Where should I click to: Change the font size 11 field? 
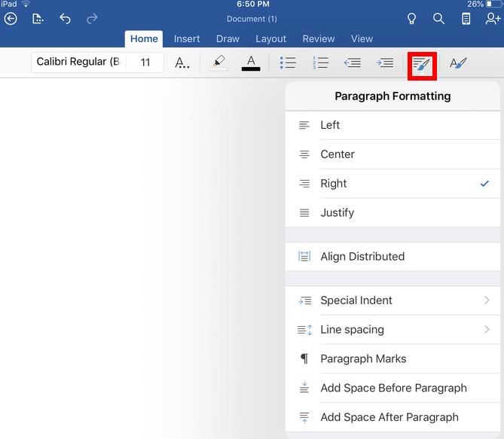pos(145,62)
